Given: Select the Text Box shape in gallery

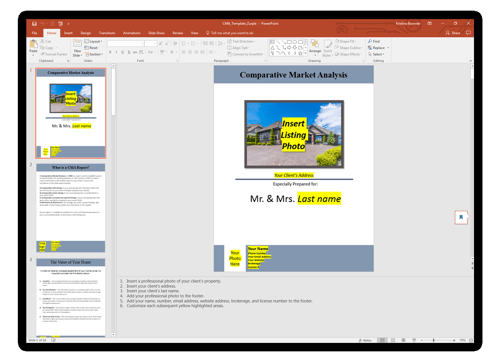Looking at the screenshot, I should [x=272, y=42].
